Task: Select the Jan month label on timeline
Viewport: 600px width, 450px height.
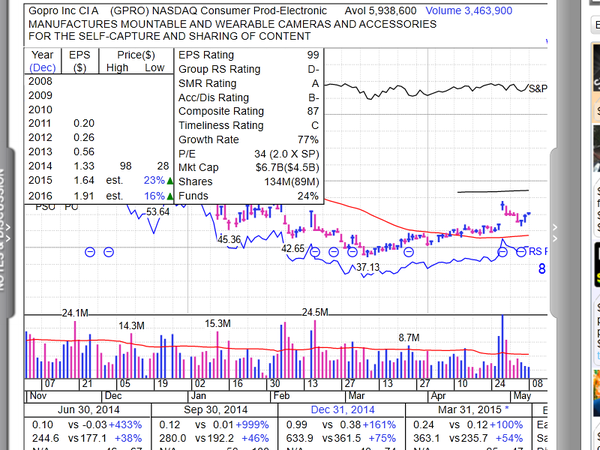Action: (x=198, y=396)
